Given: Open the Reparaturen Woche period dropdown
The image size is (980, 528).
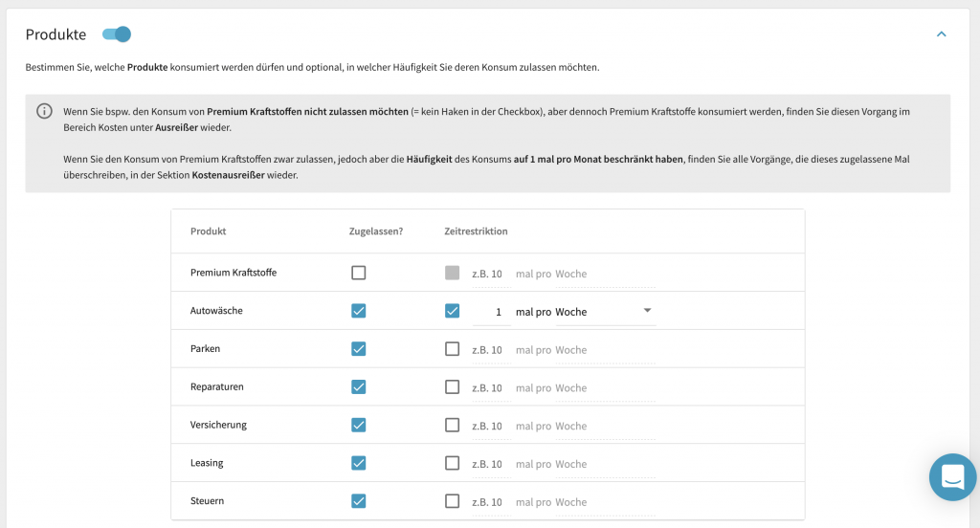Looking at the screenshot, I should click(x=605, y=388).
